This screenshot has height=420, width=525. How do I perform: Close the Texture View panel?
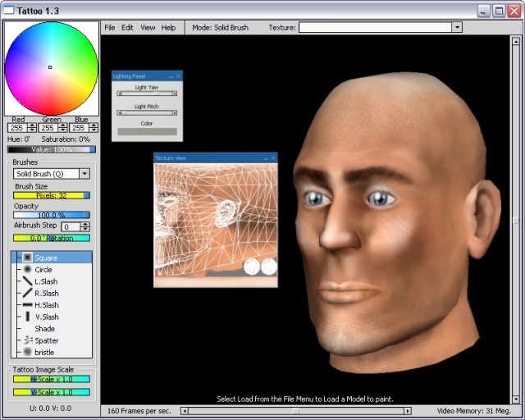pyautogui.click(x=273, y=157)
